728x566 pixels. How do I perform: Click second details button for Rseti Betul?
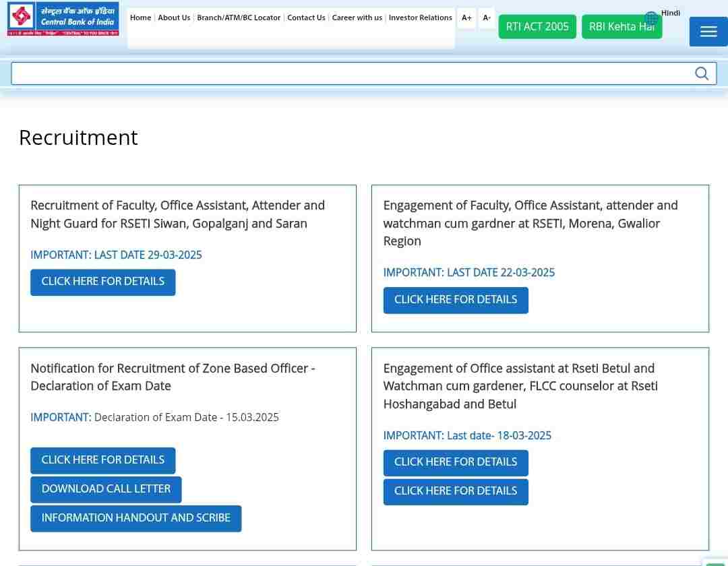456,491
